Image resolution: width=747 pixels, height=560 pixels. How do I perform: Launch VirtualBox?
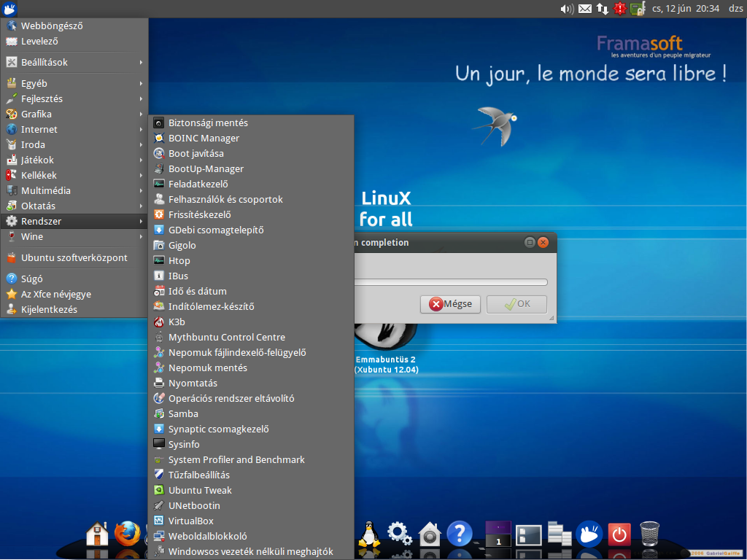click(x=251, y=521)
